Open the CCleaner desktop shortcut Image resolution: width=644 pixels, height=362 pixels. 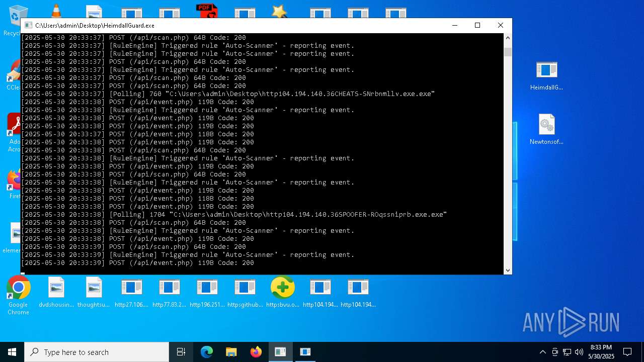click(x=13, y=75)
